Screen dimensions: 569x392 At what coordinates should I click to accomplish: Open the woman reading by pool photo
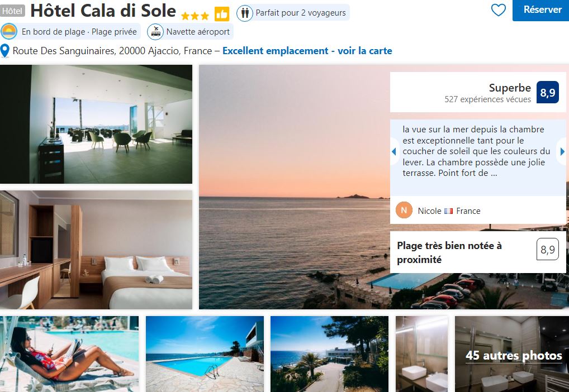click(69, 354)
